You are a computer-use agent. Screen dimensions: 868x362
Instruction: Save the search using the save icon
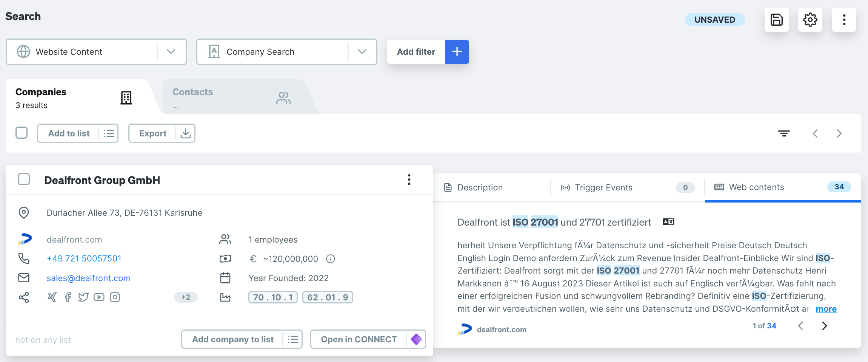(777, 20)
